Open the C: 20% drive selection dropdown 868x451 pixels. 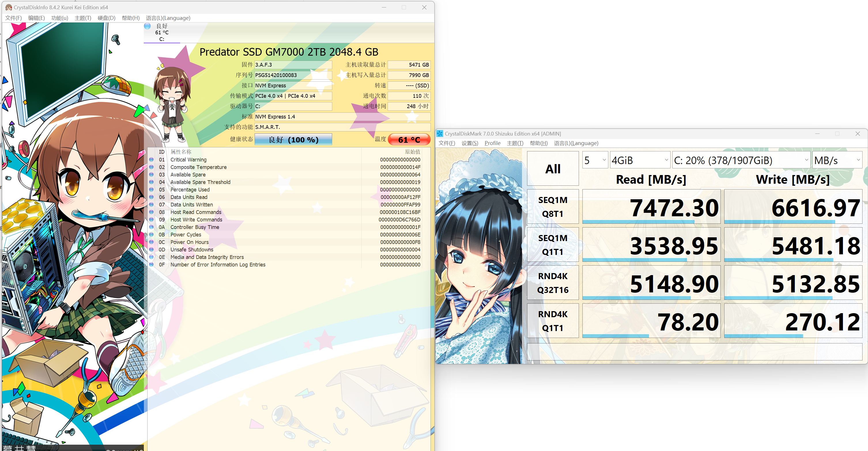[741, 160]
